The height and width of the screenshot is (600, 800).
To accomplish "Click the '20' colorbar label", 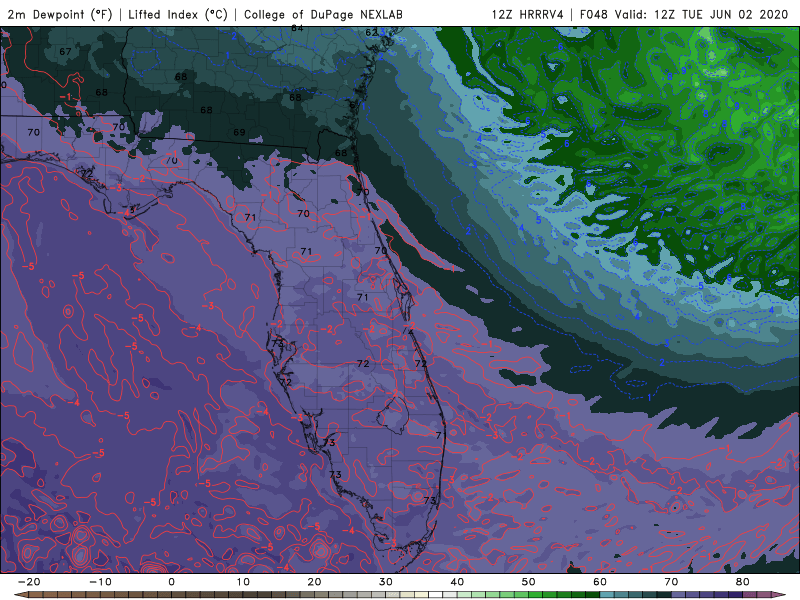I will (x=314, y=582).
